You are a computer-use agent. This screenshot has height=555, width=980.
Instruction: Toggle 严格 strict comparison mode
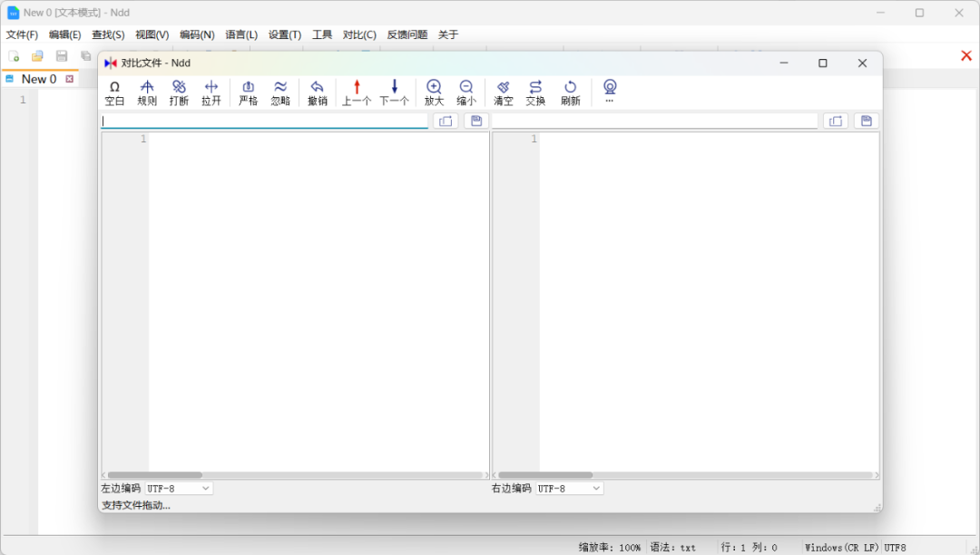[x=248, y=92]
